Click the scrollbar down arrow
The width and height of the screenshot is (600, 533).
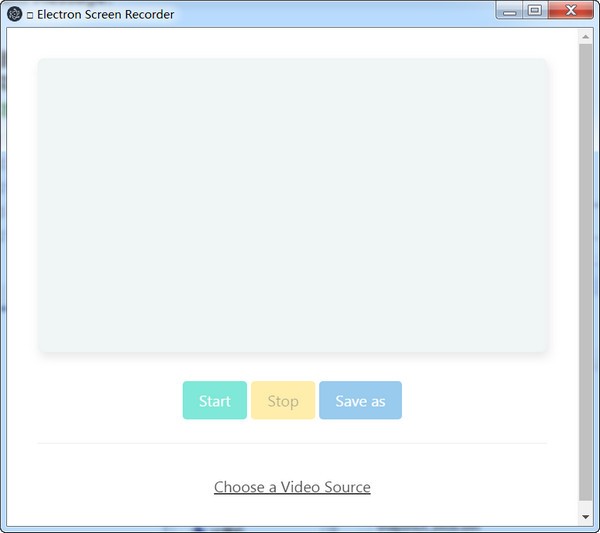coord(585,517)
